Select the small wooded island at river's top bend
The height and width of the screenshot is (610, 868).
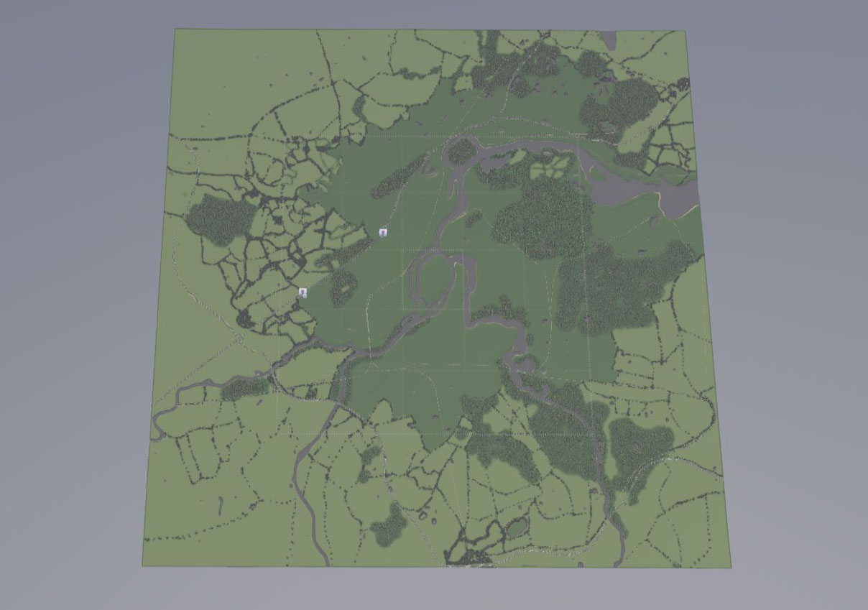463,150
